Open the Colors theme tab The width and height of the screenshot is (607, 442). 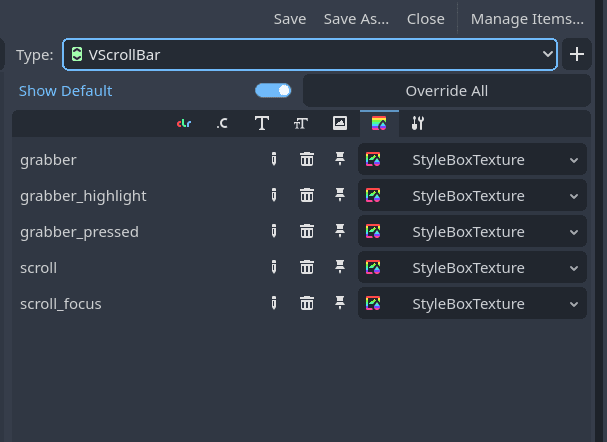click(x=184, y=123)
